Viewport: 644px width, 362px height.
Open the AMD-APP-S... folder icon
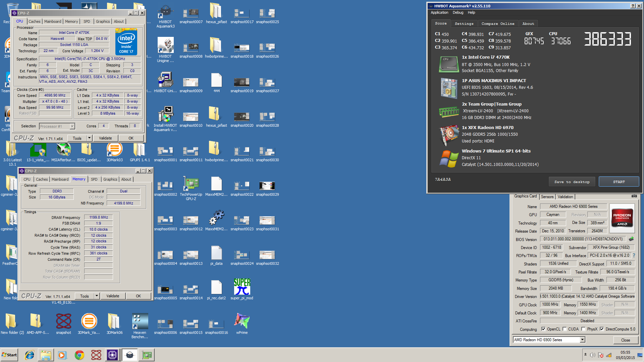(x=38, y=324)
